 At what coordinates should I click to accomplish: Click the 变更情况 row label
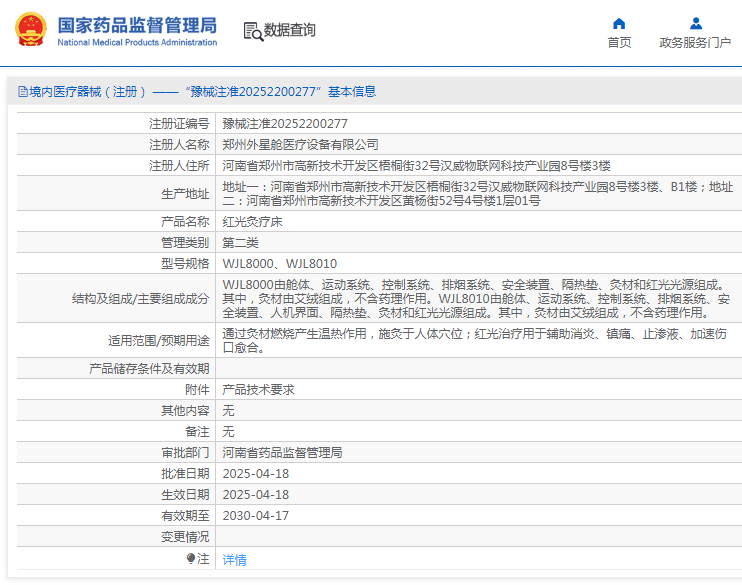click(x=185, y=537)
